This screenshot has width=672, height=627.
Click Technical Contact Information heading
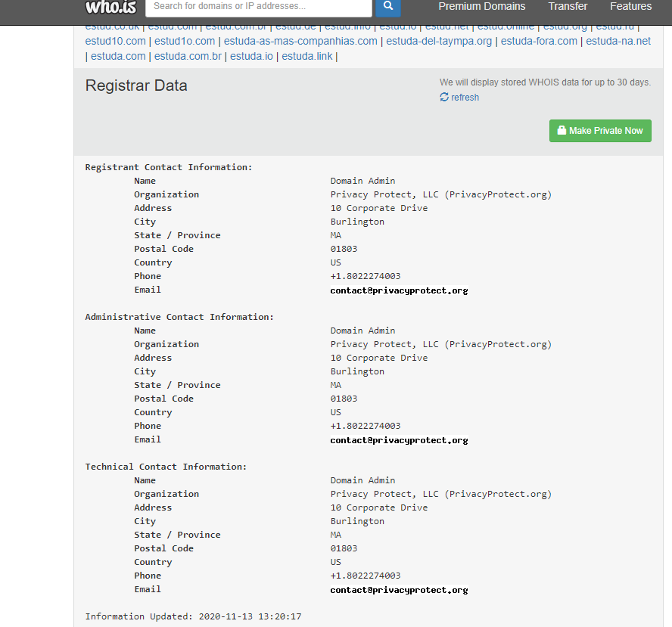click(x=166, y=467)
